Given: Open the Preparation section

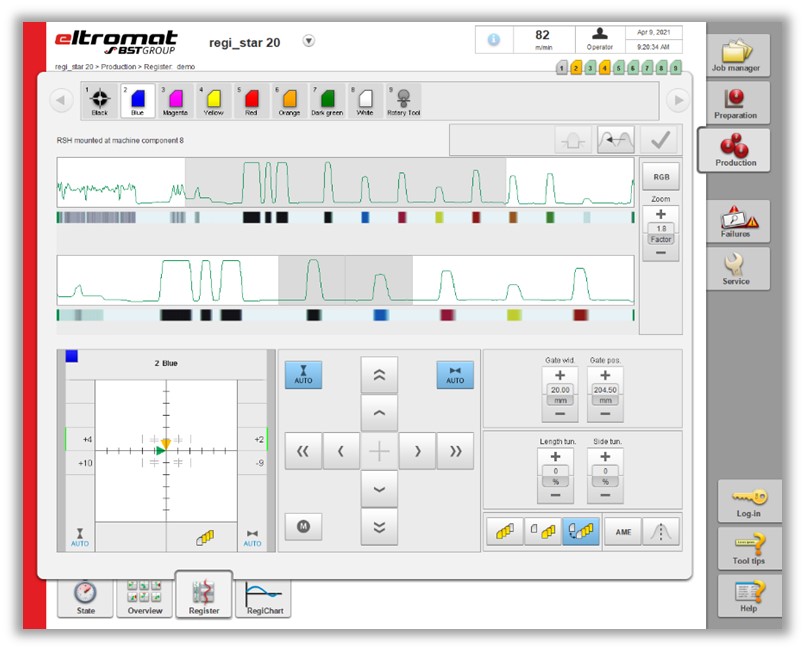Looking at the screenshot, I should click(737, 103).
